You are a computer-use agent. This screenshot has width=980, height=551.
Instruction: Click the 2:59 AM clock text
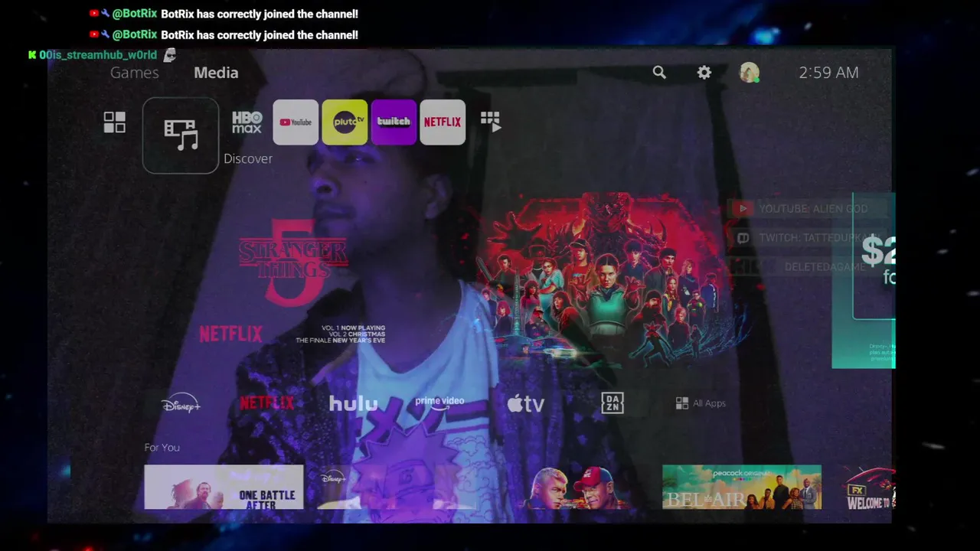(828, 73)
